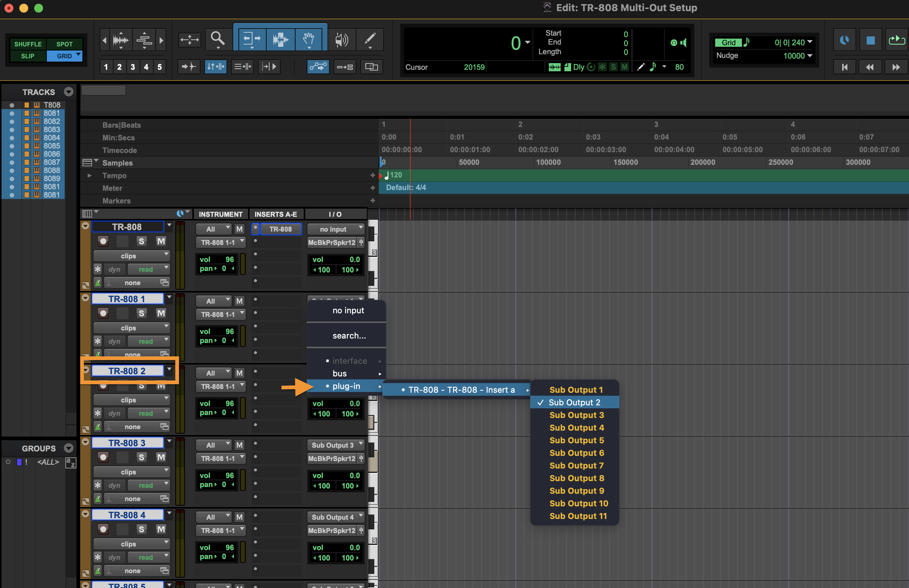The height and width of the screenshot is (588, 909).
Task: Click the Rewind transport button
Action: (870, 67)
